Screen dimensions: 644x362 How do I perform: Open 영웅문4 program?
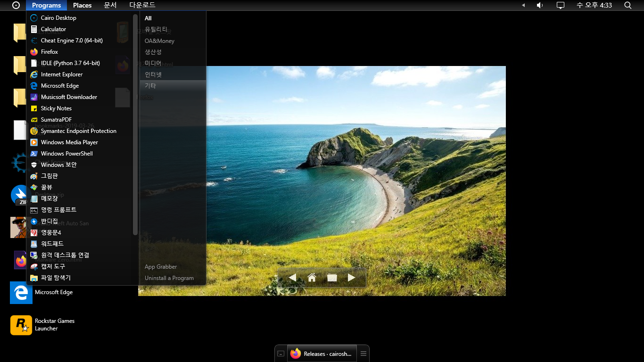click(80, 232)
